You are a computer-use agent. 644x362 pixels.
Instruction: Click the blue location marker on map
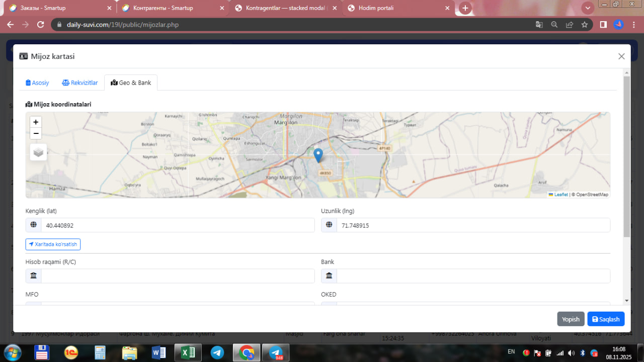pyautogui.click(x=318, y=155)
